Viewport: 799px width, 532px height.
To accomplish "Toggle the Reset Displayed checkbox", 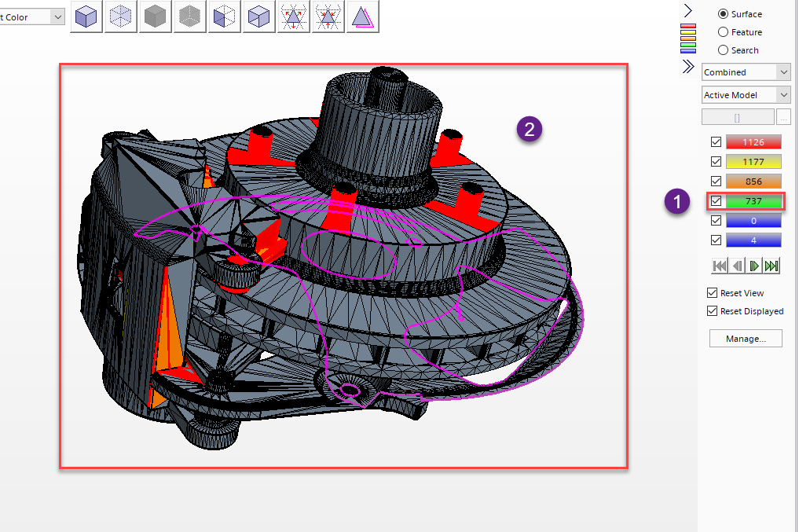I will coord(713,310).
